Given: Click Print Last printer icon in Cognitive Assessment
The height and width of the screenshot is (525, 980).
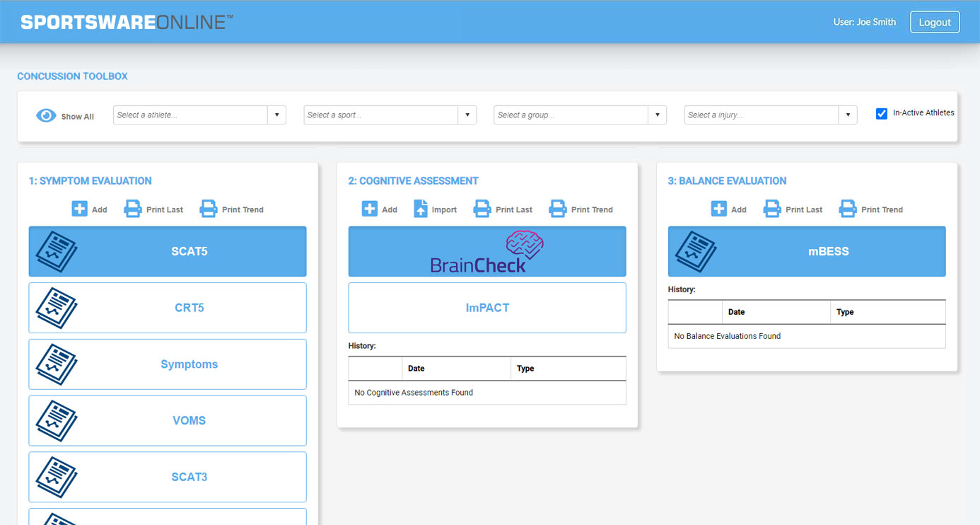Looking at the screenshot, I should coord(482,209).
